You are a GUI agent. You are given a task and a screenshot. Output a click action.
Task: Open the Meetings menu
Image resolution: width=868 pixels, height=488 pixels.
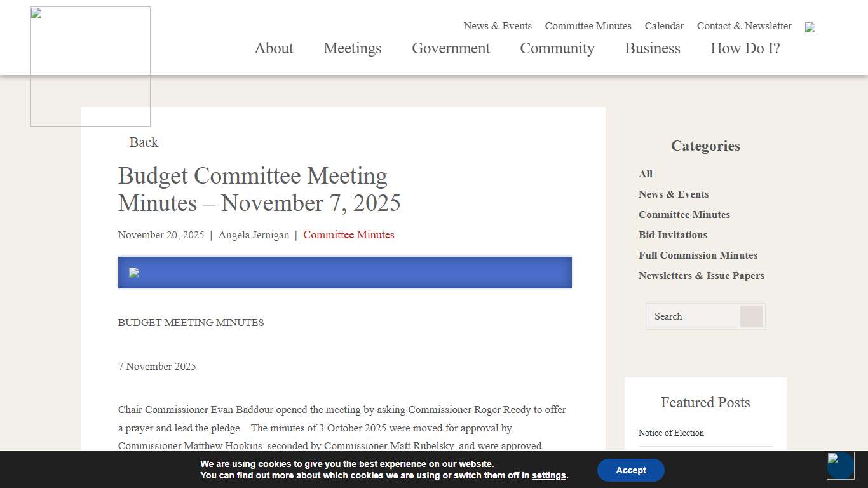pos(352,48)
